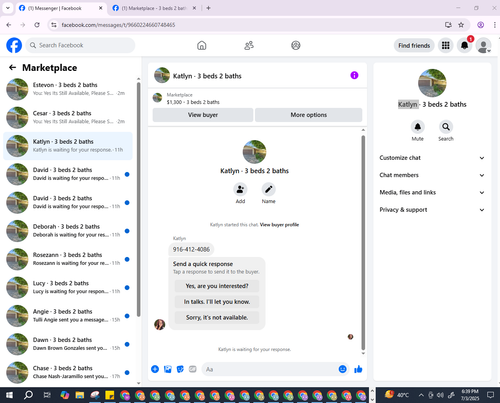Open Deborah - 3 beds 2 baths conversation

click(x=68, y=231)
